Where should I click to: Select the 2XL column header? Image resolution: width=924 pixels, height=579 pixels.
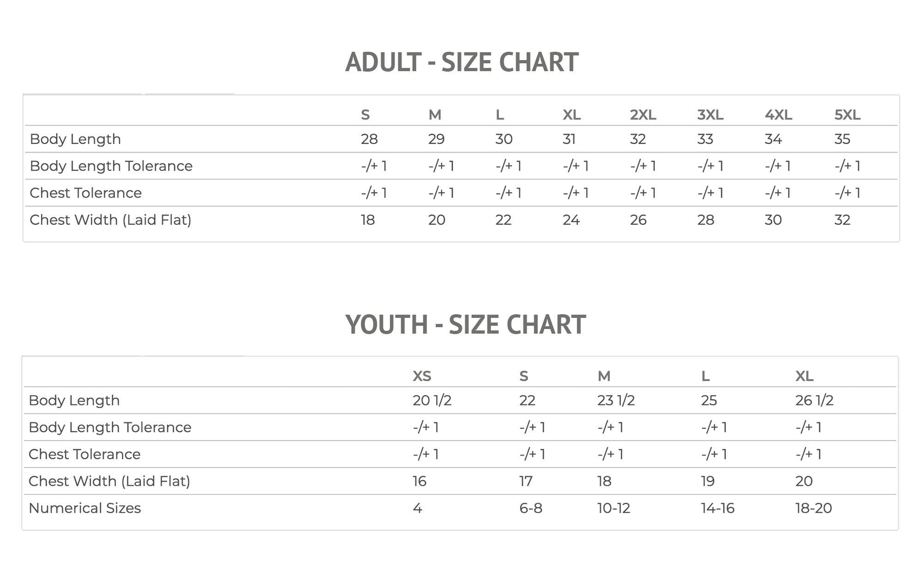coord(643,115)
